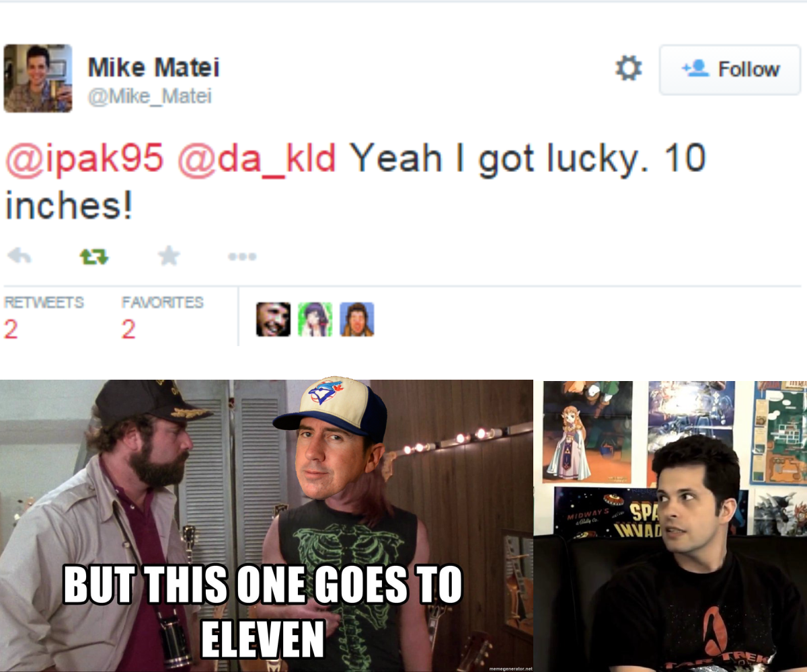Open the gear settings dropdown
This screenshot has height=672, width=807.
[x=629, y=69]
